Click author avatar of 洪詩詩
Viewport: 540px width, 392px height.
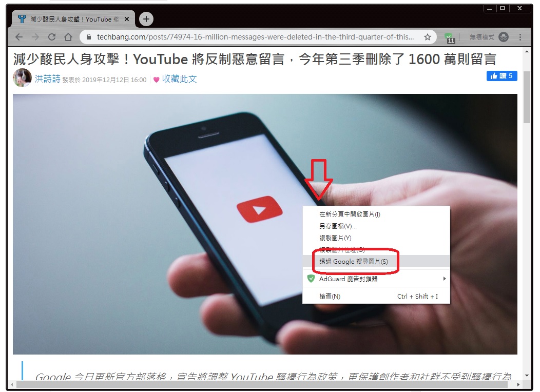tap(22, 78)
